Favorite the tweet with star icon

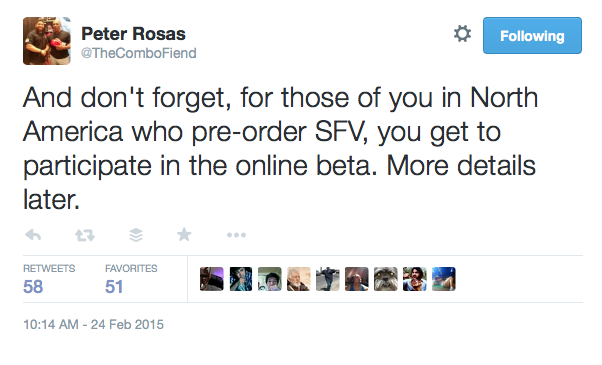pyautogui.click(x=184, y=234)
